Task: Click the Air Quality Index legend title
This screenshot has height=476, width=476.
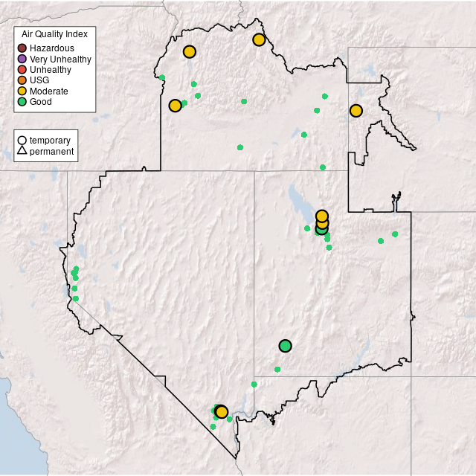Action: tap(54, 34)
